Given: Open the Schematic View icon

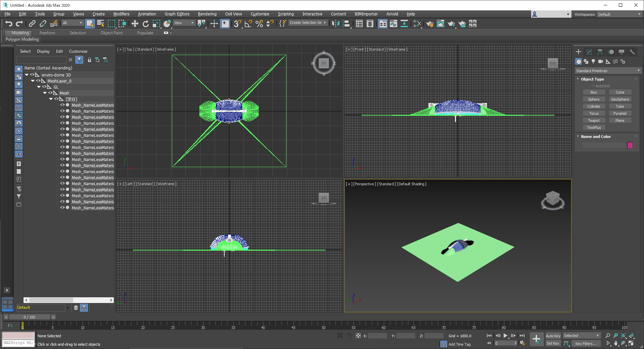Looking at the screenshot, I should (404, 23).
